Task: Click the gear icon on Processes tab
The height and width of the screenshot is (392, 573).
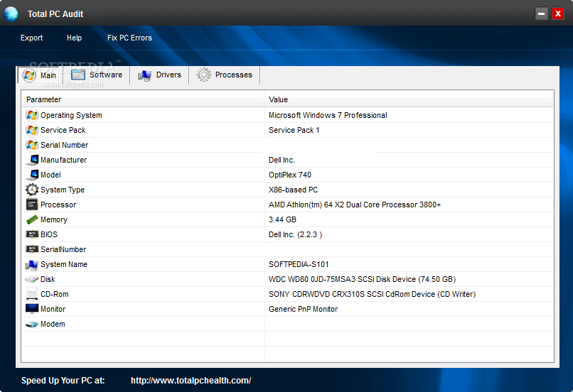Action: click(204, 75)
